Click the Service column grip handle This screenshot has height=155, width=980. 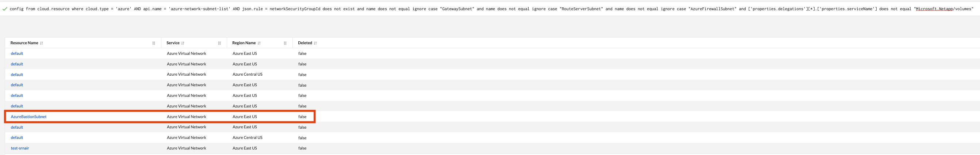(219, 43)
